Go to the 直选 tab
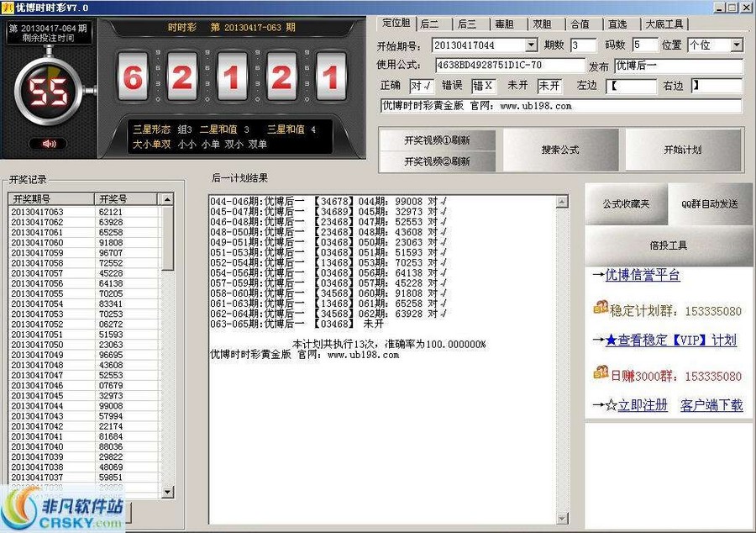This screenshot has width=756, height=533. click(617, 24)
